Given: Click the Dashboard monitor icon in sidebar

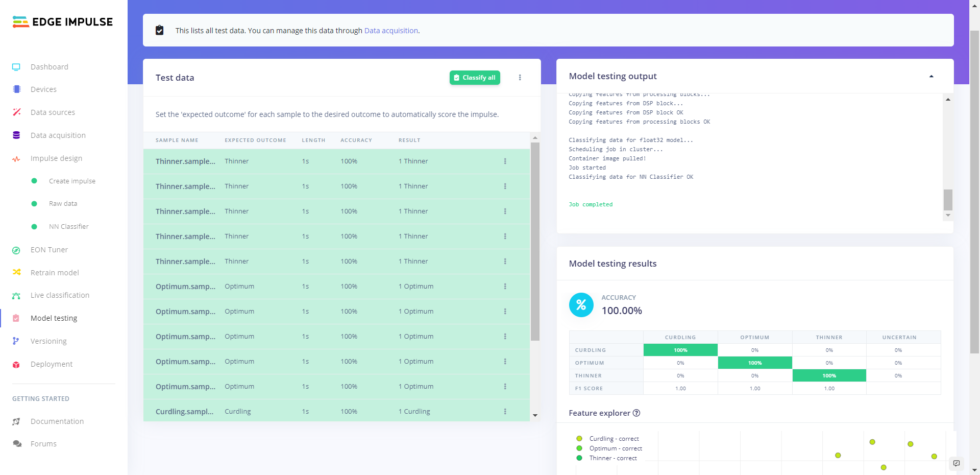Looking at the screenshot, I should (x=16, y=67).
